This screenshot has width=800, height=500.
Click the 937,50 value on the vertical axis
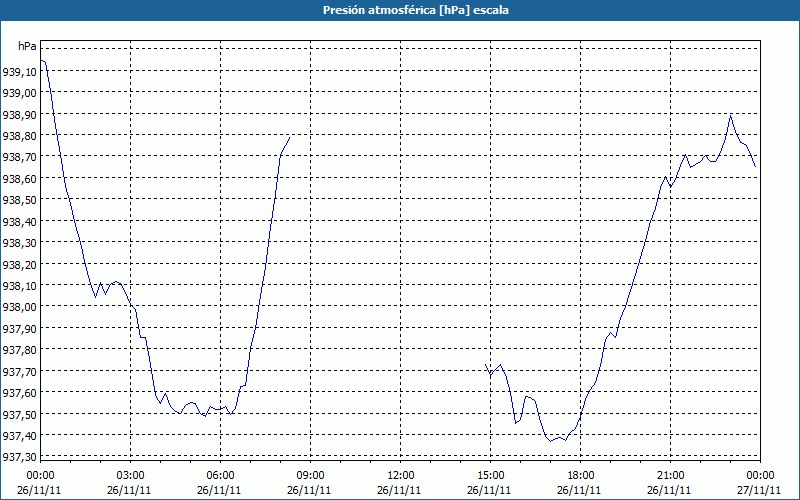tap(19, 414)
